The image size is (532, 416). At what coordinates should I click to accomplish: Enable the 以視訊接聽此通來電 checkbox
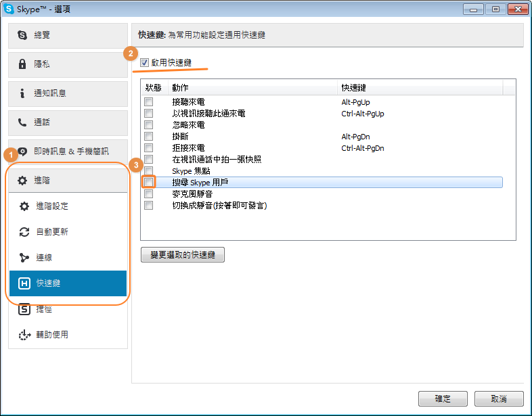(x=149, y=113)
